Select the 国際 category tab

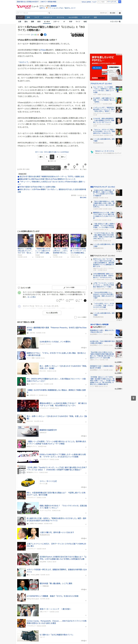(x=32, y=21)
